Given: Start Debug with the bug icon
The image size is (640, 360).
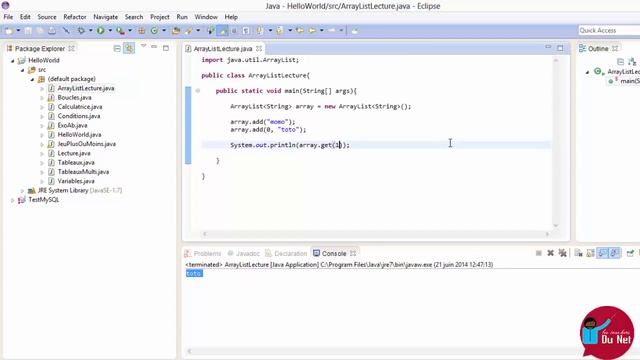Looking at the screenshot, I should click(81, 30).
